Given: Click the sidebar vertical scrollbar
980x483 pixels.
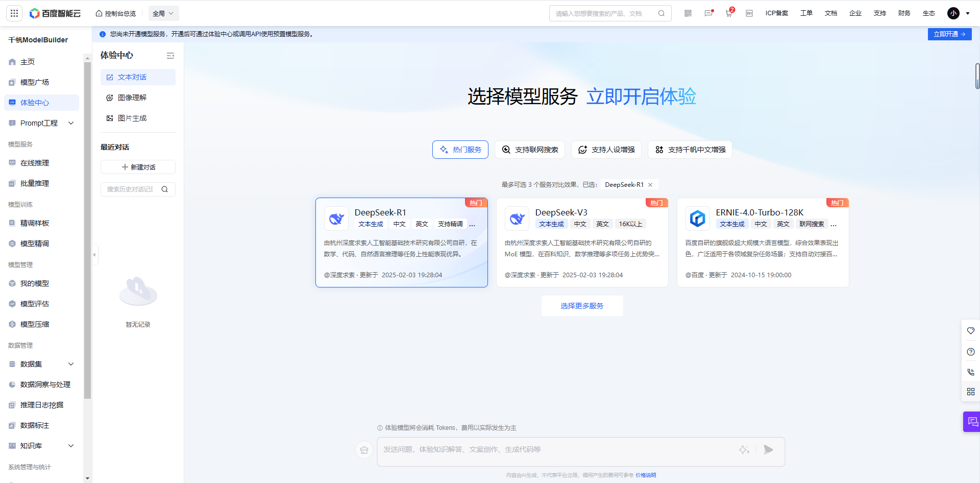Looking at the screenshot, I should point(87,230).
